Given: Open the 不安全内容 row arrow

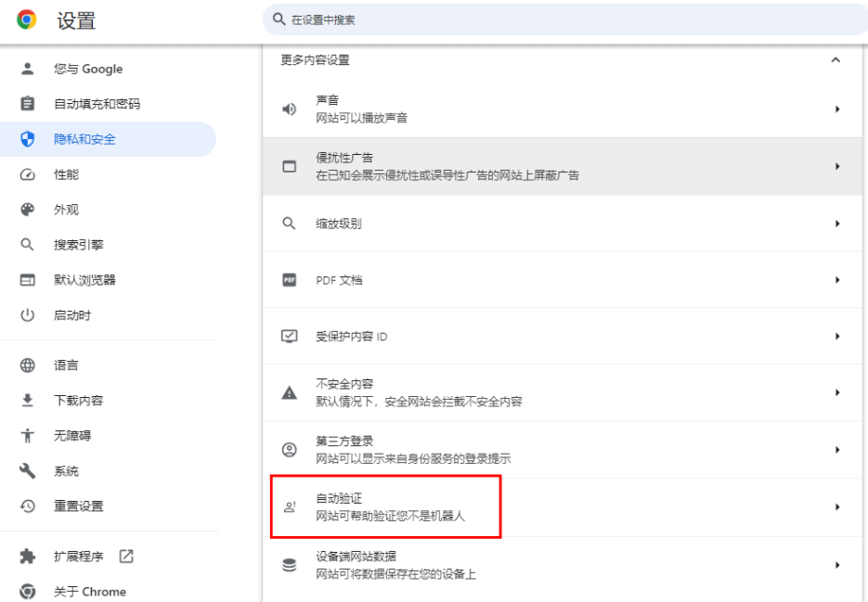Looking at the screenshot, I should click(x=837, y=393).
